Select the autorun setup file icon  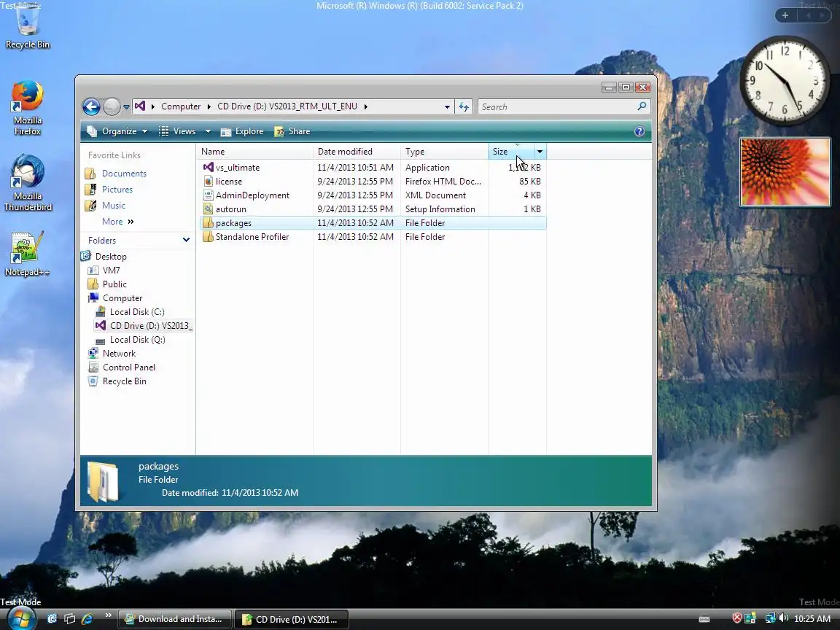209,209
